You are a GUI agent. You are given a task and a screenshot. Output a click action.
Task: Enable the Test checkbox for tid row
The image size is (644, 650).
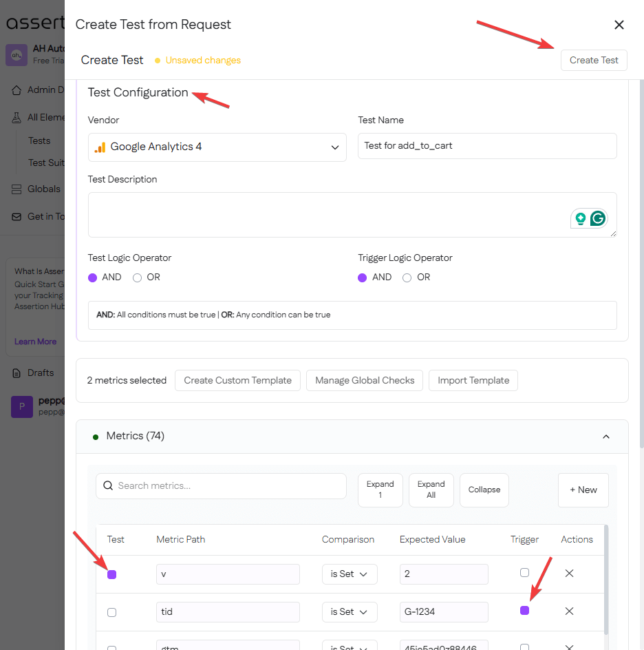coord(112,612)
